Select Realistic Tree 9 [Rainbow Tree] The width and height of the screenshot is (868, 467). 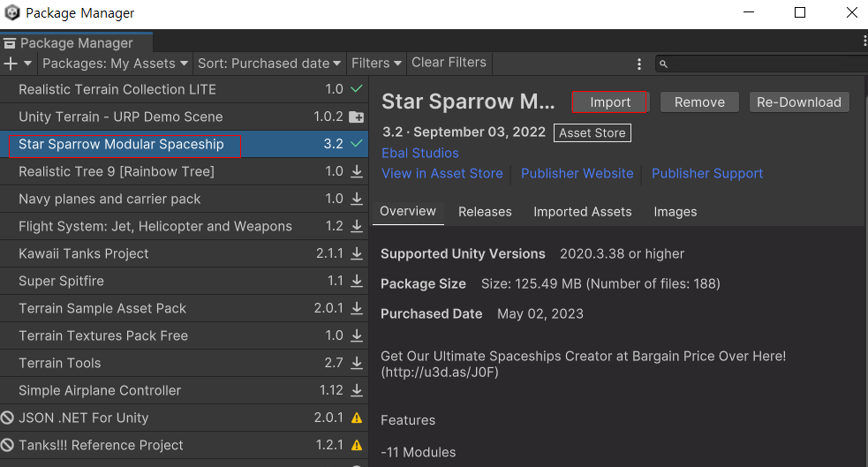[x=184, y=171]
